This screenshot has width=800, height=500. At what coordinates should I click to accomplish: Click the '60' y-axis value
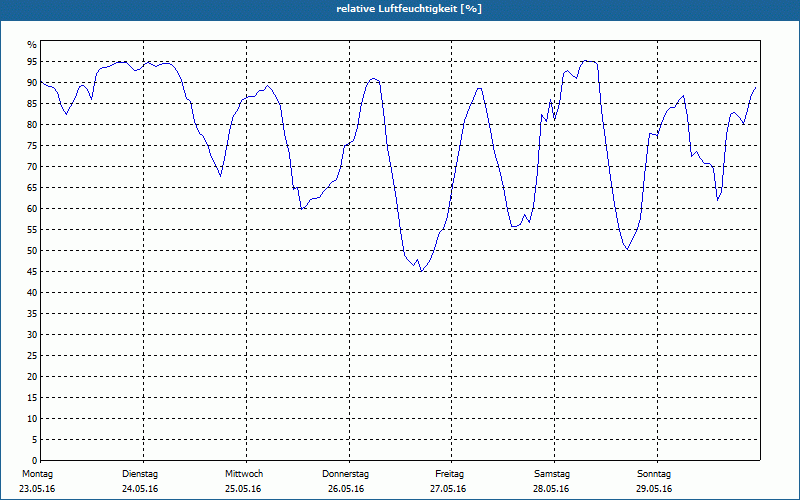tap(32, 209)
